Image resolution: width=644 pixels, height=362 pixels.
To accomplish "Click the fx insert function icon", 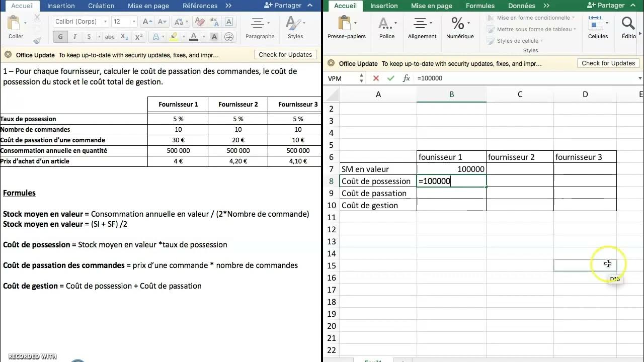I will 407,78.
